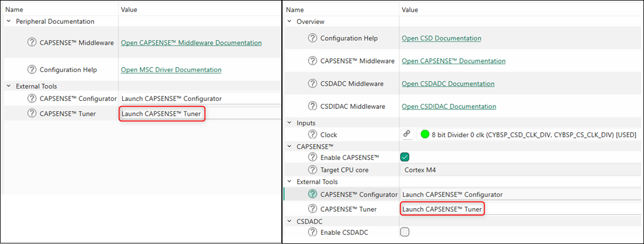Viewport: 644px width, 244px height.
Task: Open CSDIDAC Documentation link
Action: (x=448, y=106)
